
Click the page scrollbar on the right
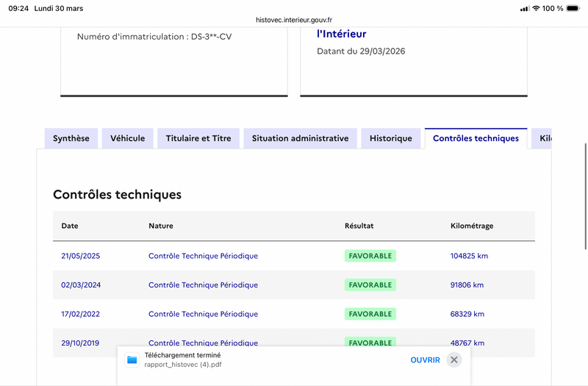[585, 196]
